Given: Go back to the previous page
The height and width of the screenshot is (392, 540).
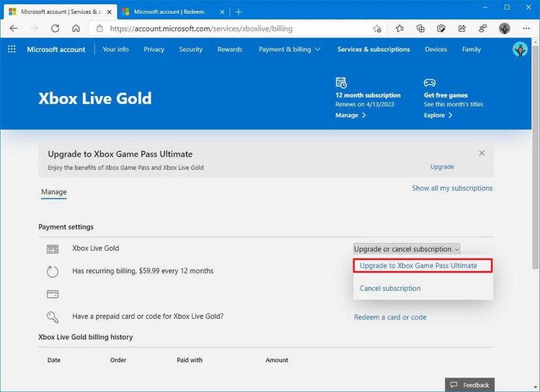Looking at the screenshot, I should [x=14, y=29].
